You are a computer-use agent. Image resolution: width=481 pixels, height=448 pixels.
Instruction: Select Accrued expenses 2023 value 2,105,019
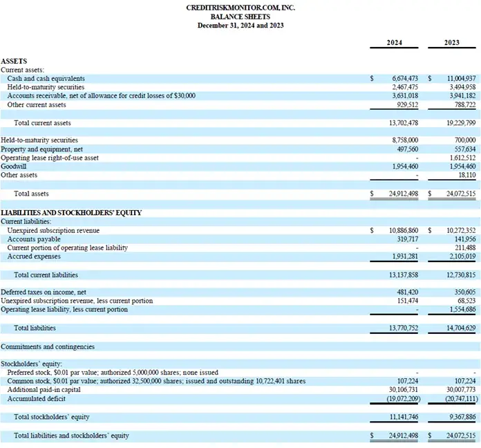(x=459, y=256)
